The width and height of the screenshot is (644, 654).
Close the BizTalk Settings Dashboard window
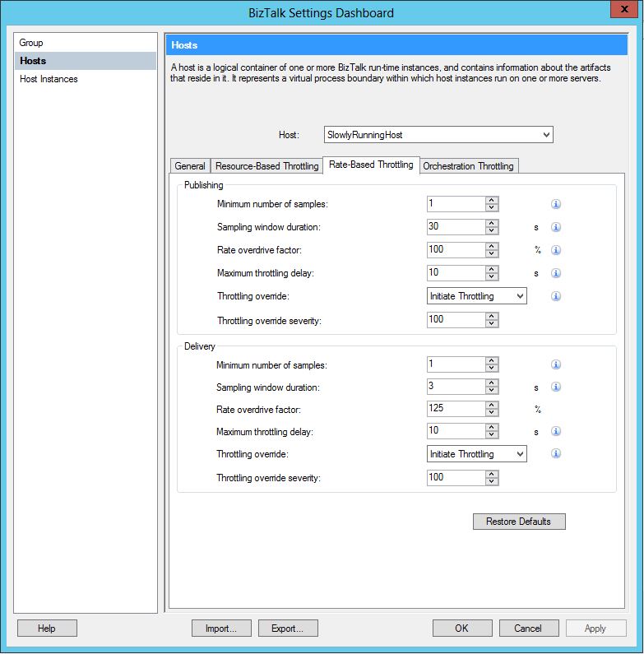(x=624, y=9)
